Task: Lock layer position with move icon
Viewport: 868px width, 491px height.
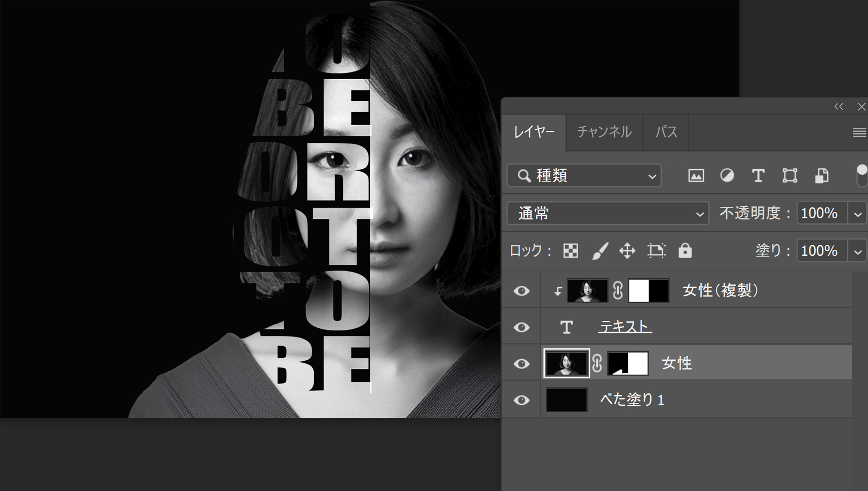Action: 627,251
